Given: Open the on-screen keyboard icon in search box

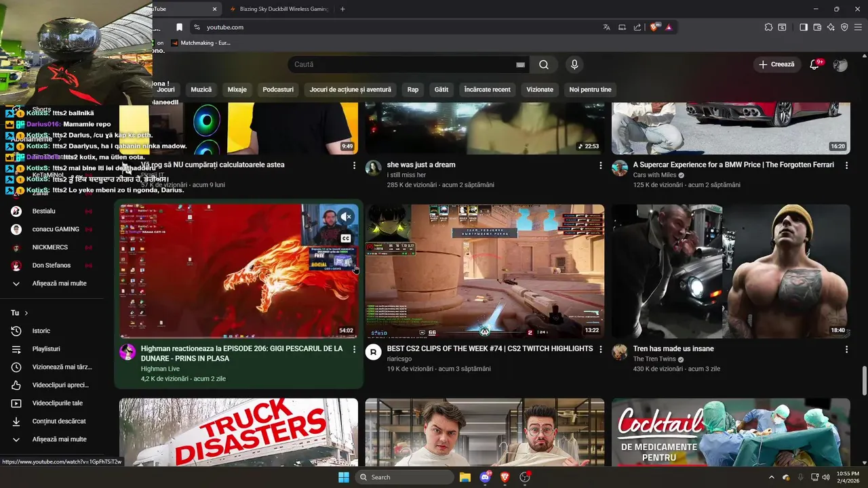Looking at the screenshot, I should tap(520, 64).
